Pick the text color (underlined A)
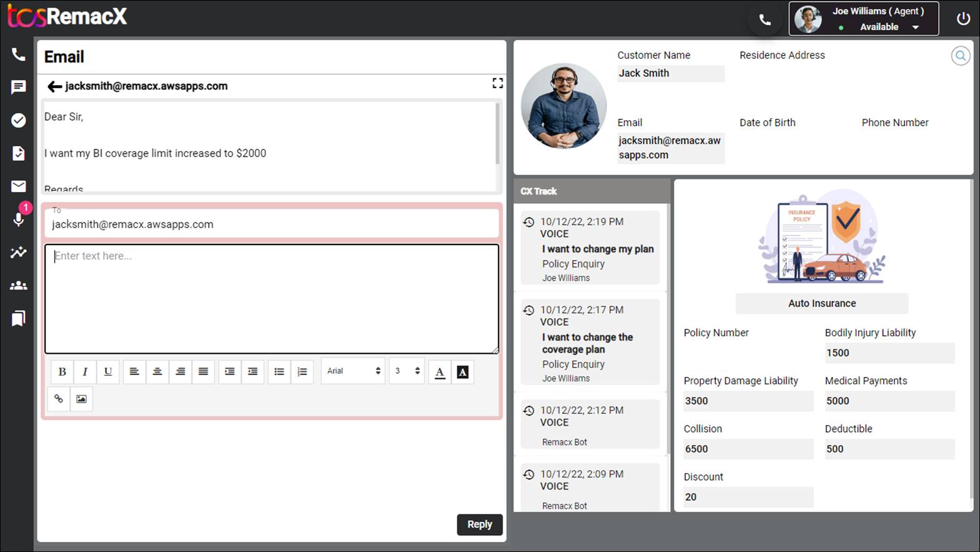 click(x=440, y=372)
